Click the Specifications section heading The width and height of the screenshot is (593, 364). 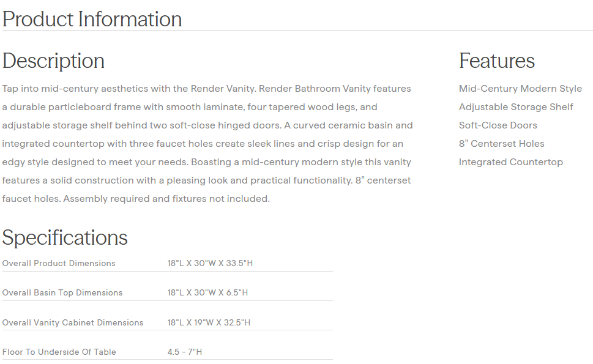(65, 237)
